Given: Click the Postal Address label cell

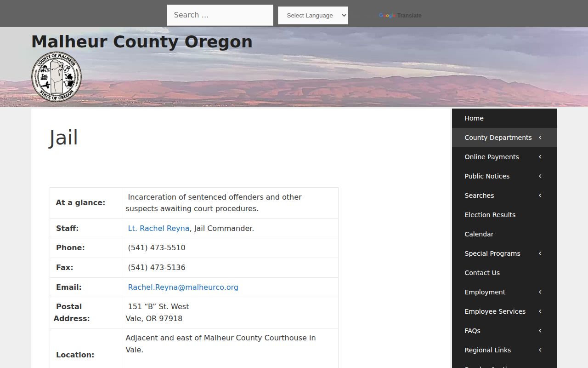Looking at the screenshot, I should pos(86,312).
